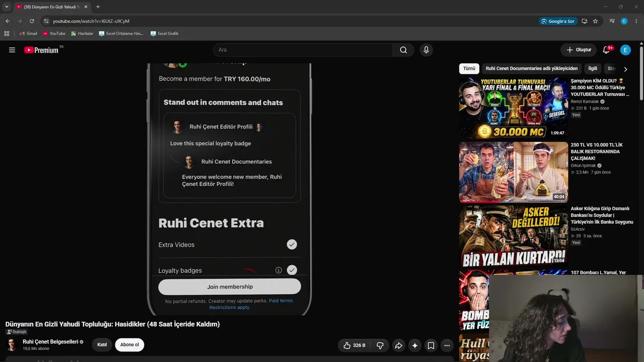Open the 30.000 MC tournament thumbnail
Screen dimensions: 644x362
click(x=513, y=108)
